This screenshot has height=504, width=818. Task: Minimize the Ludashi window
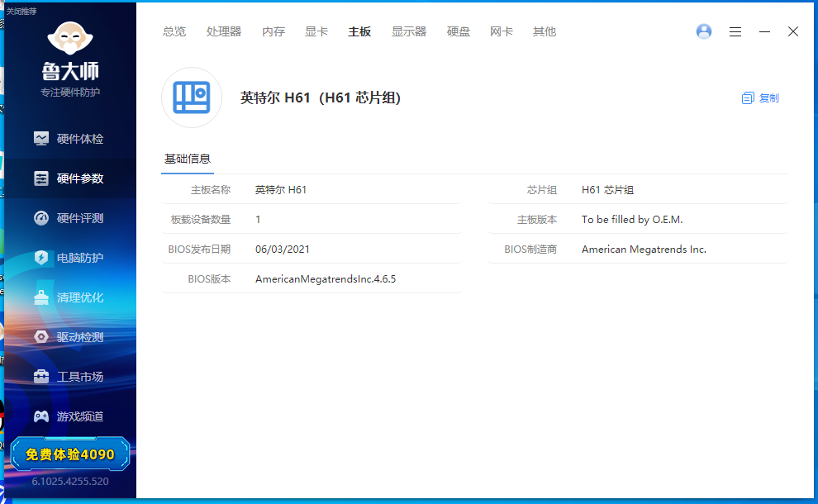tap(764, 32)
